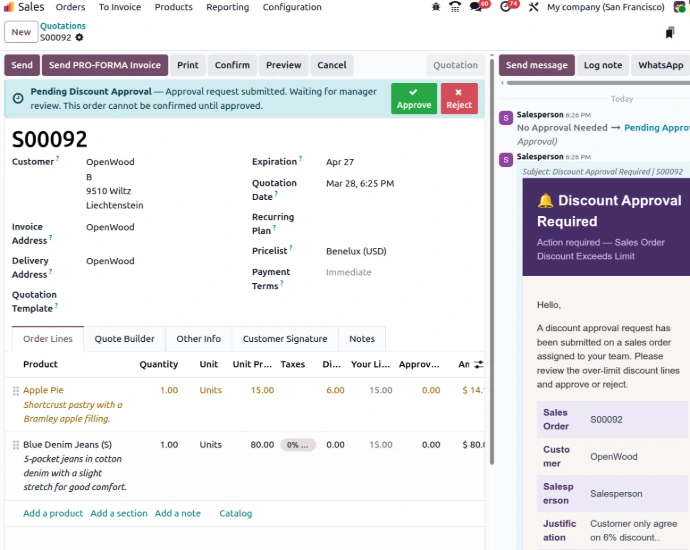Open the VoIP phone icon

(x=455, y=7)
